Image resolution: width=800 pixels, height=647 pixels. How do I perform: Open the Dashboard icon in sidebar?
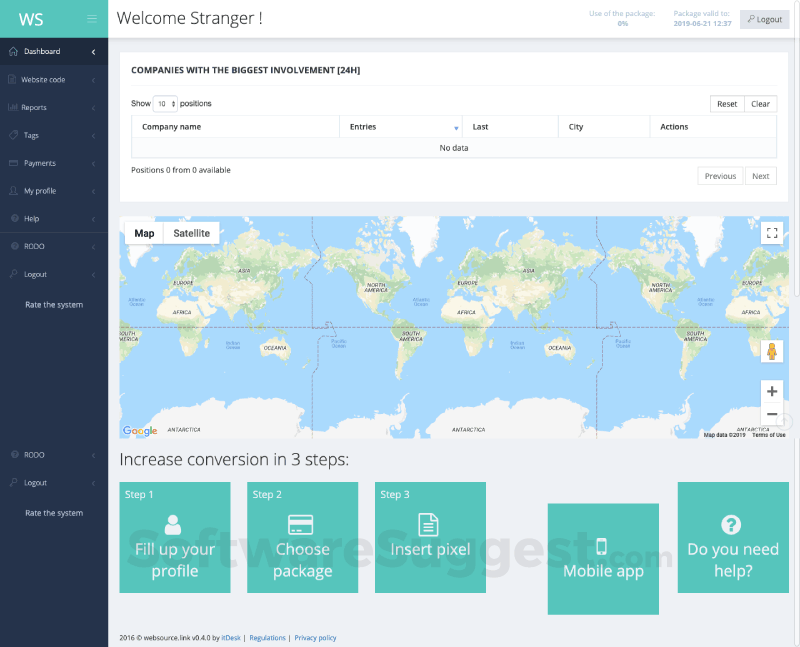click(x=12, y=51)
